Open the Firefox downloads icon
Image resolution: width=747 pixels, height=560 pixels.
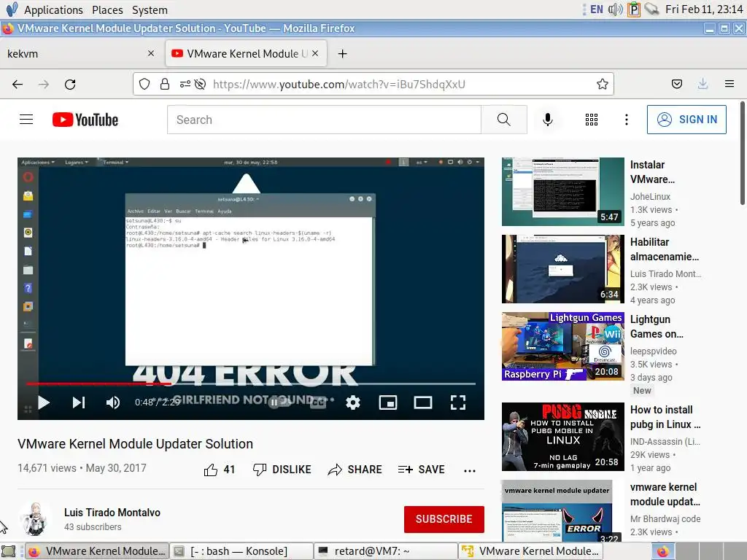[703, 85]
